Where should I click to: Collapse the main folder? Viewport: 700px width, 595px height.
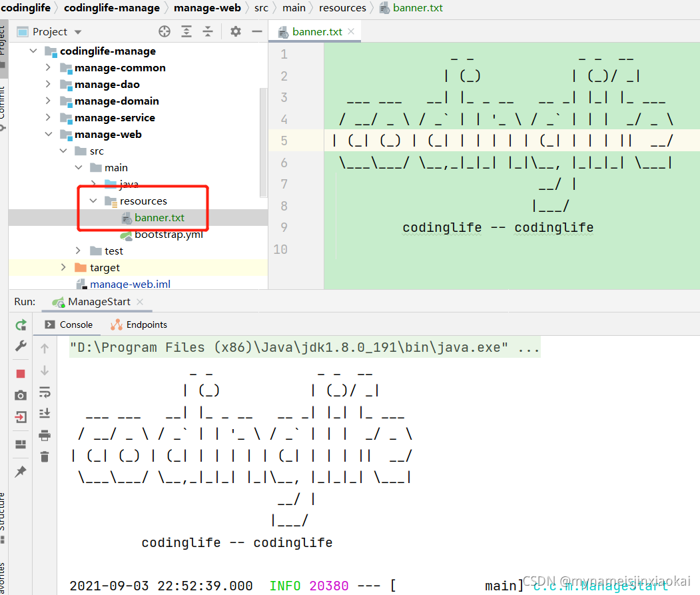[79, 167]
